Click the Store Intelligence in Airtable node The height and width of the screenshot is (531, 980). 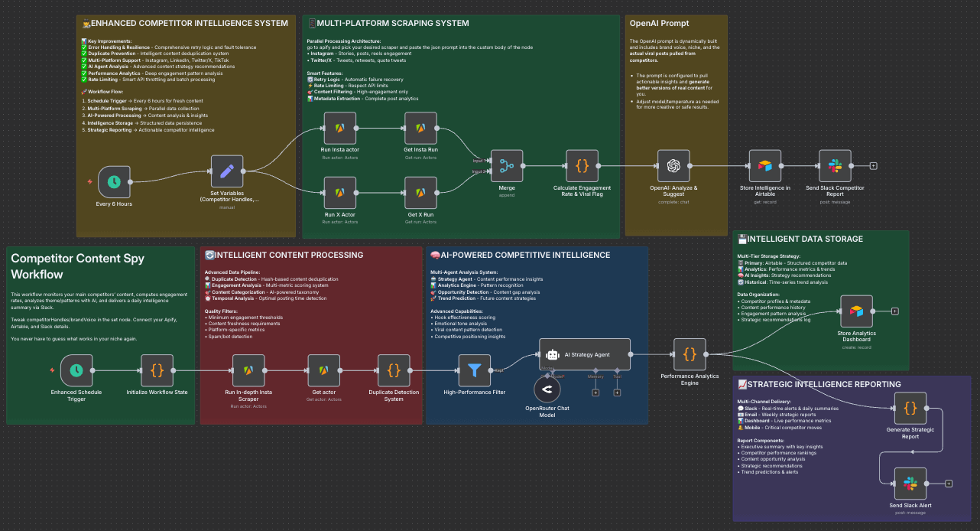[x=764, y=165]
